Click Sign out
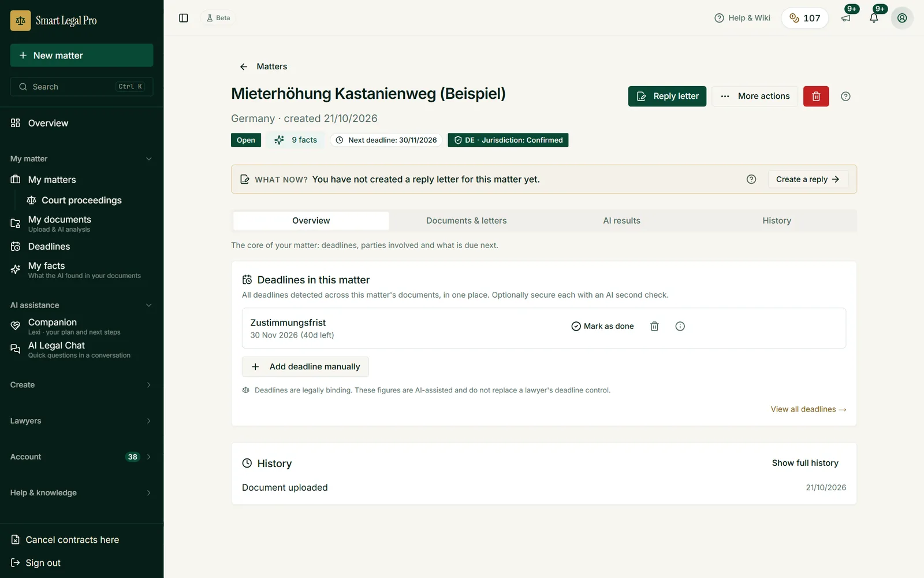The height and width of the screenshot is (578, 924). tap(36, 563)
